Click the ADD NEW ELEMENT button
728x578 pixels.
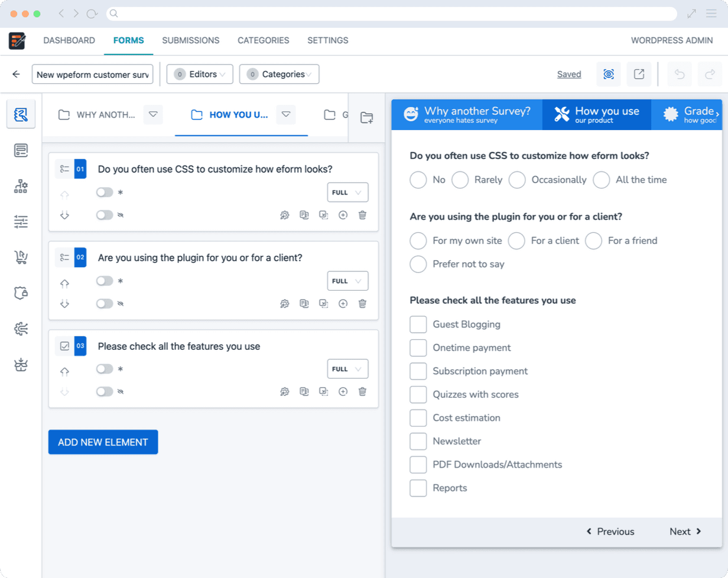click(x=103, y=441)
